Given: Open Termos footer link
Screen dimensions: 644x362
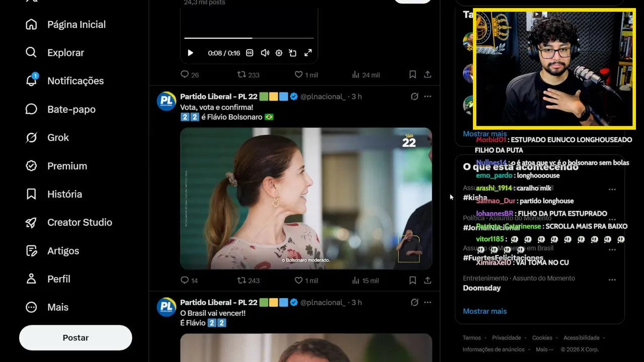Looking at the screenshot, I should pos(472,338).
